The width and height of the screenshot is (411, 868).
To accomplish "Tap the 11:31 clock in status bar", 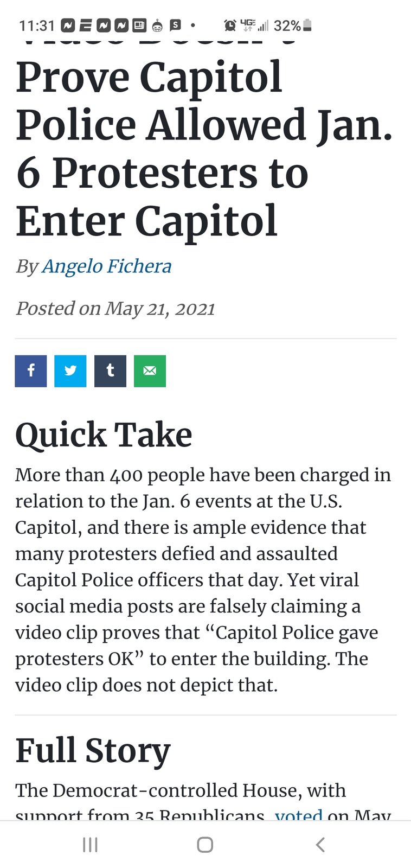I will click(37, 25).
